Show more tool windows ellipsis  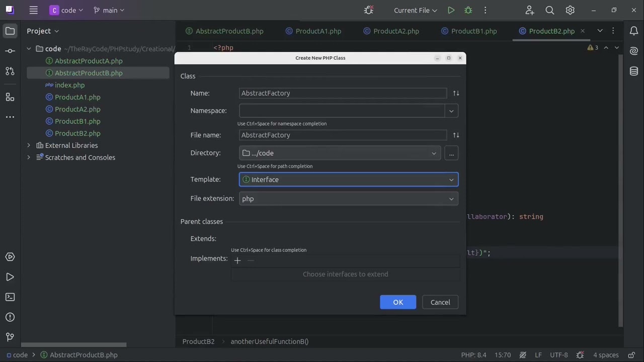[x=10, y=117]
